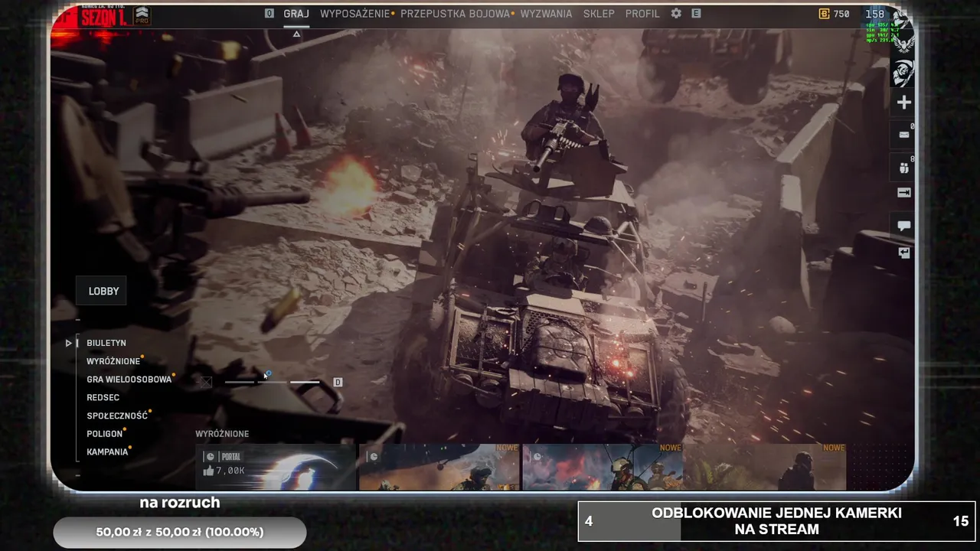Open the Sezon 1 season banner
Image resolution: width=980 pixels, height=551 pixels.
tap(103, 16)
